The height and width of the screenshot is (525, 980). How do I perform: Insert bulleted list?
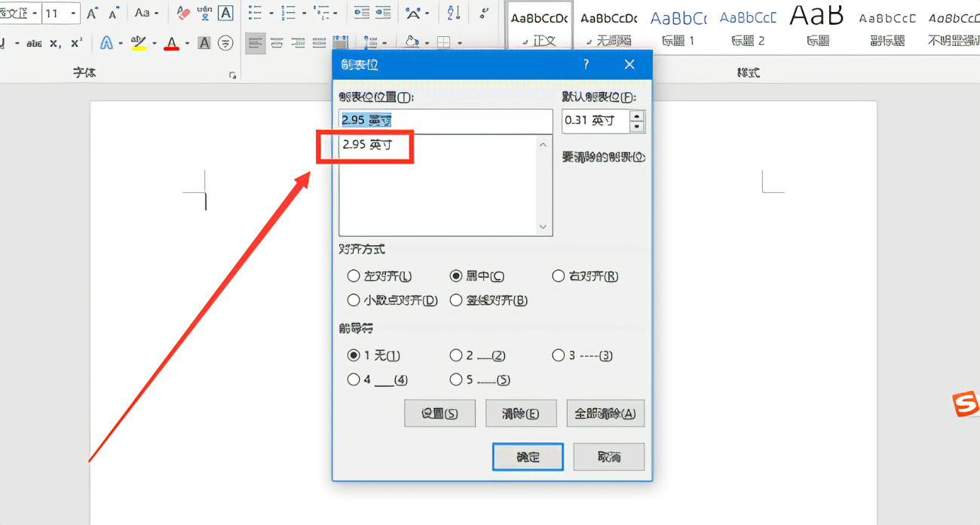(x=255, y=14)
